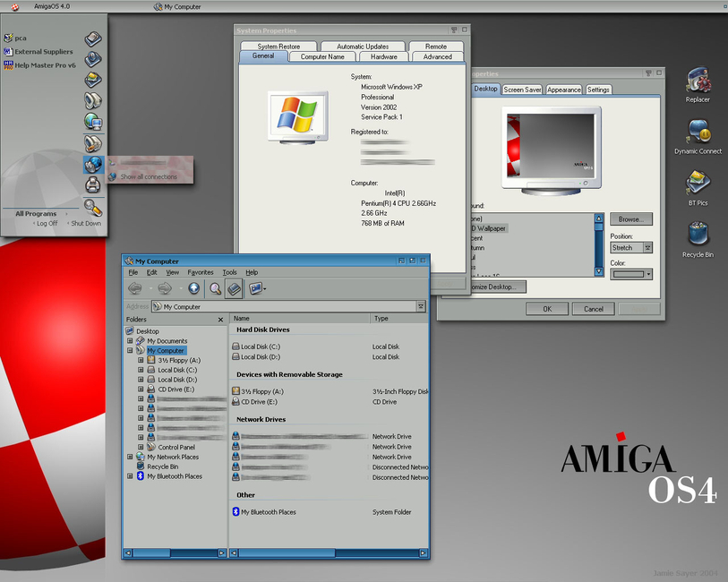Click the Customize Desktop button

tap(497, 287)
